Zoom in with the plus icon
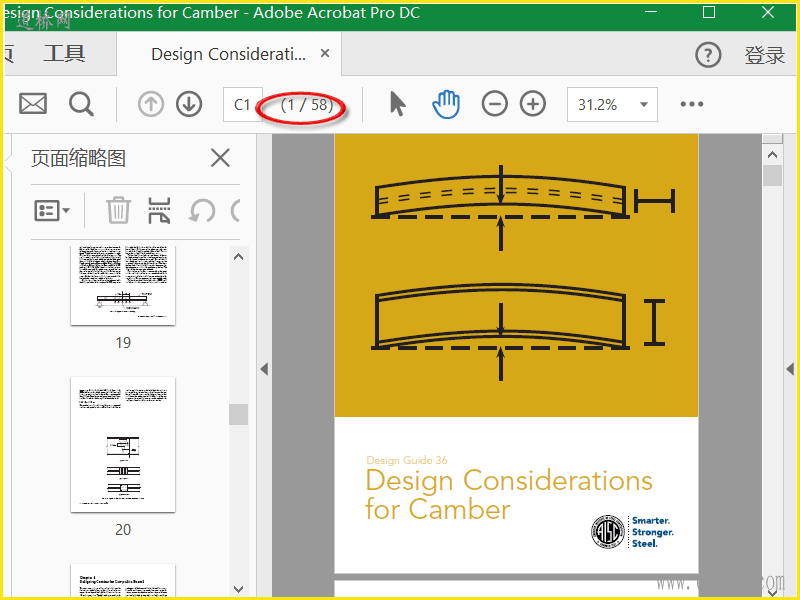The height and width of the screenshot is (600, 800). (x=533, y=104)
